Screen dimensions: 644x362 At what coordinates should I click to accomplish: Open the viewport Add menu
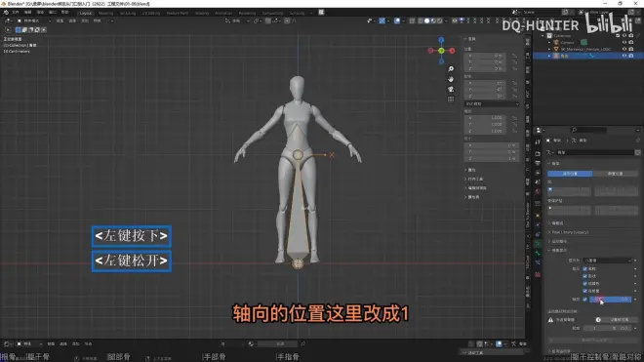point(85,20)
